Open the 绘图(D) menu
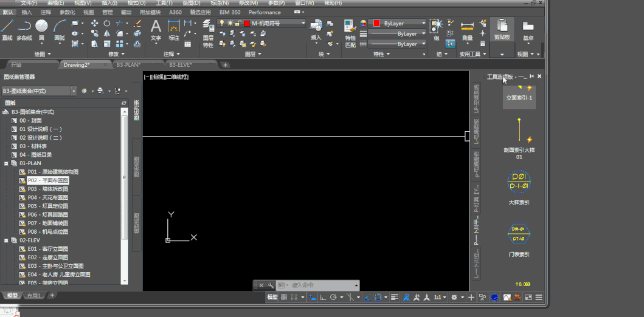The width and height of the screenshot is (644, 317). [192, 3]
